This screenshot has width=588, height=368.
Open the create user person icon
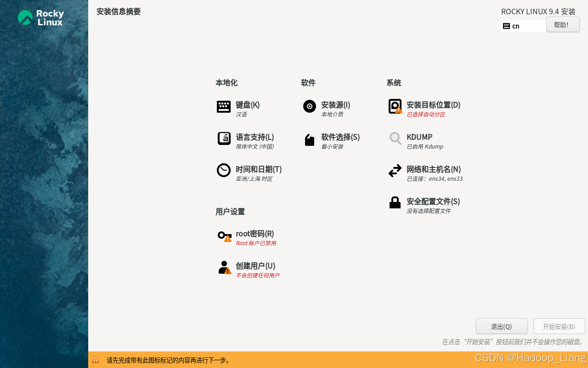point(224,268)
